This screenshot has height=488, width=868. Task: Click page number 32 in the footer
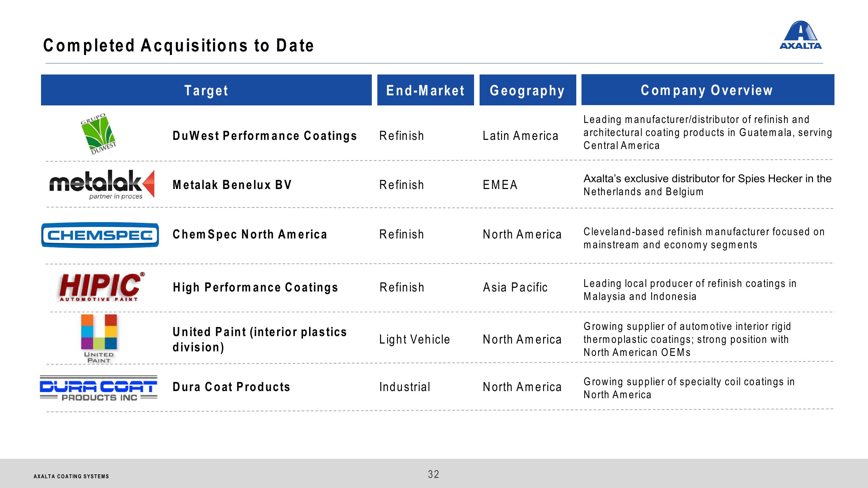point(434,474)
